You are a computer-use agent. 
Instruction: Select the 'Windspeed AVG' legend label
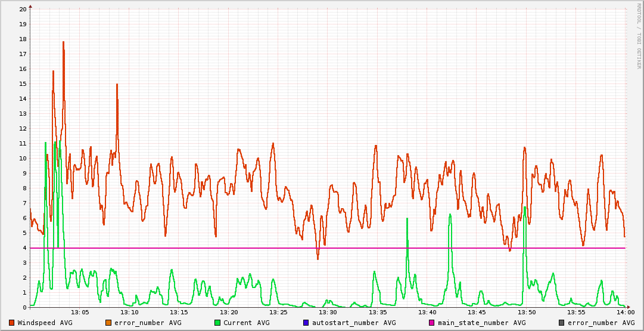pos(45,323)
